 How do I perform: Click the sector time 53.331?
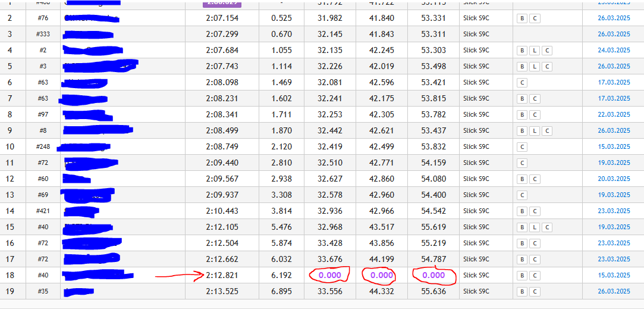[433, 18]
